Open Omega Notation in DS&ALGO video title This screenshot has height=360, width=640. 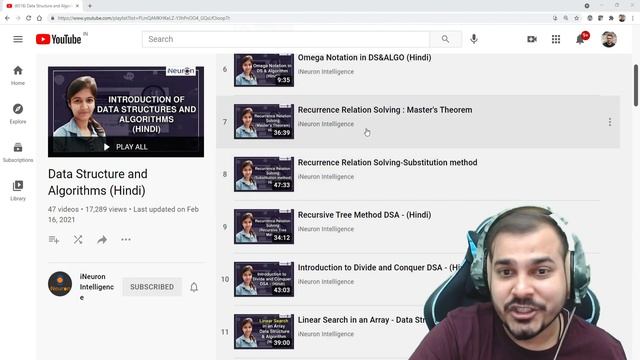click(364, 58)
